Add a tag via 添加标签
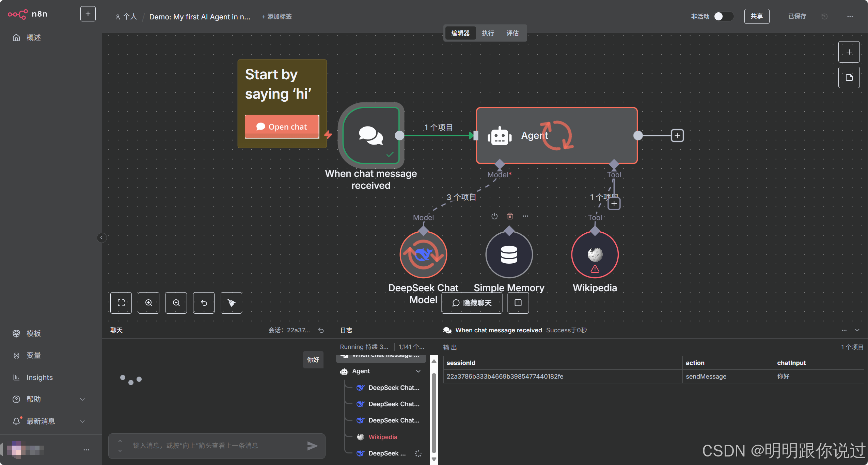The width and height of the screenshot is (868, 465). point(277,17)
